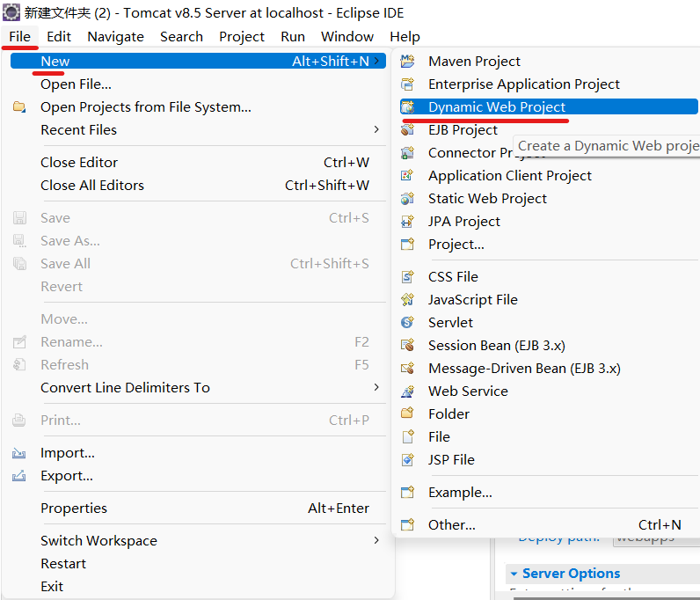Click the Maven Project icon
The height and width of the screenshot is (600, 700).
407,61
